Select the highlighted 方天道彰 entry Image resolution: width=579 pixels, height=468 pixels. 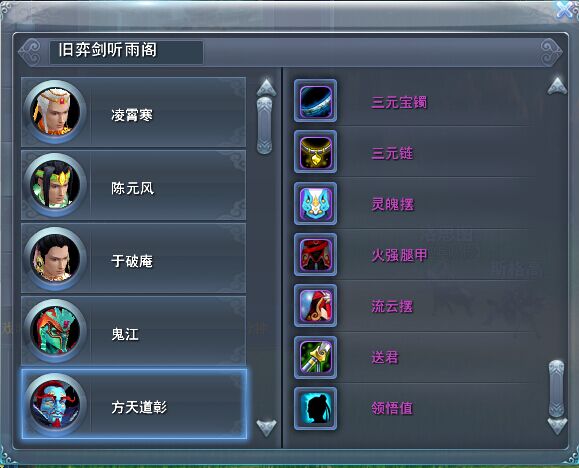pos(134,404)
